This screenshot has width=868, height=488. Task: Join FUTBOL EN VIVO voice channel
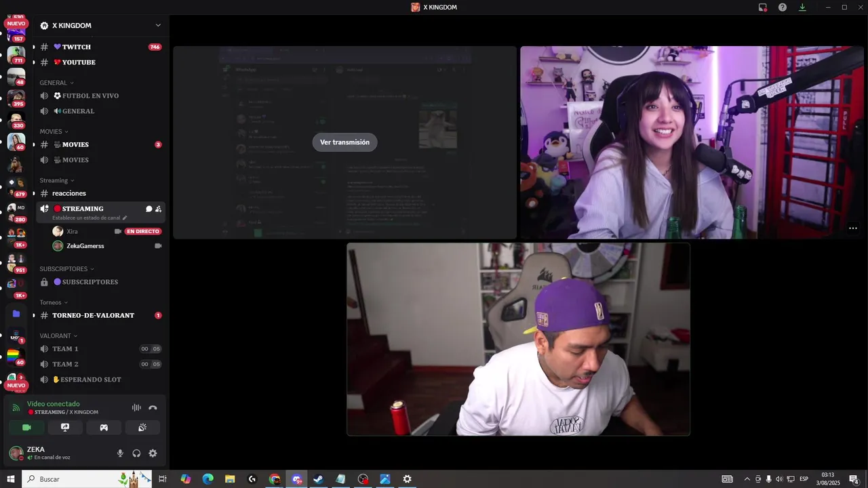[x=100, y=96]
